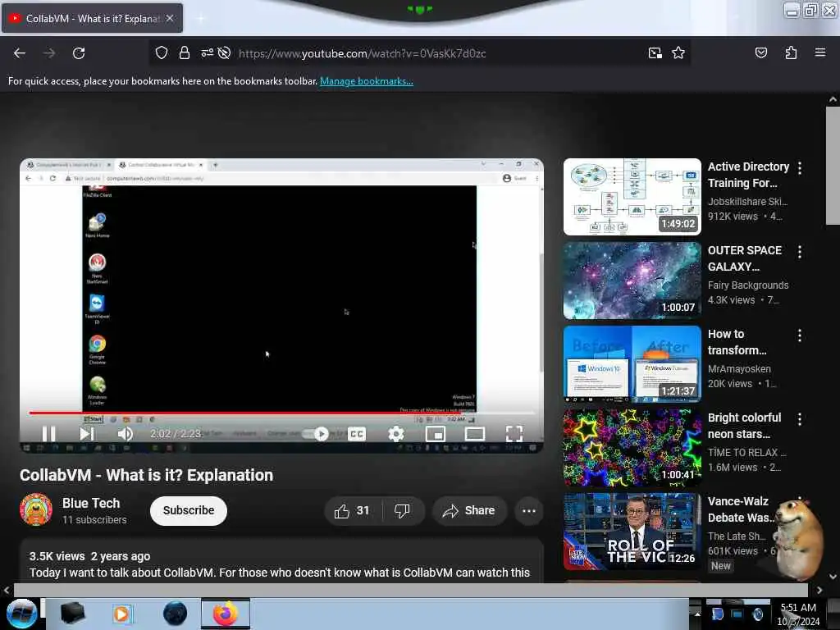Click the page vertical scrollbar
The image size is (840, 630).
833,166
